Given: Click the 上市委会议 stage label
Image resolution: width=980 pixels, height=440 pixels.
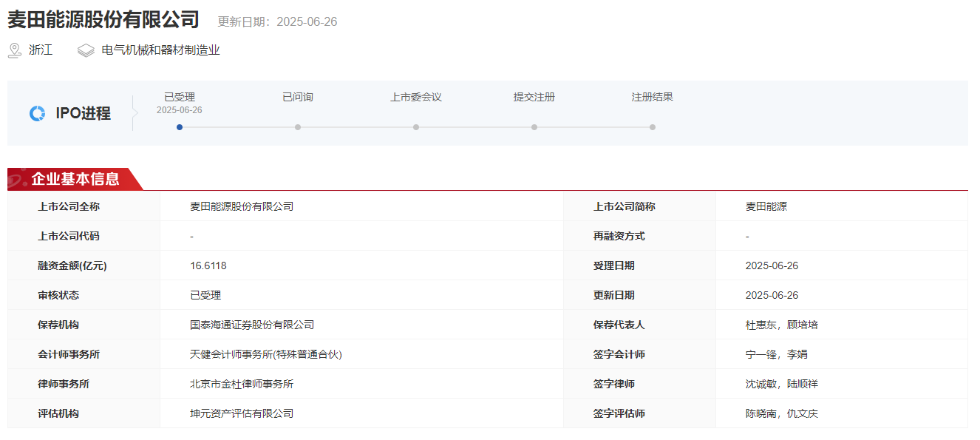Looking at the screenshot, I should [x=416, y=97].
